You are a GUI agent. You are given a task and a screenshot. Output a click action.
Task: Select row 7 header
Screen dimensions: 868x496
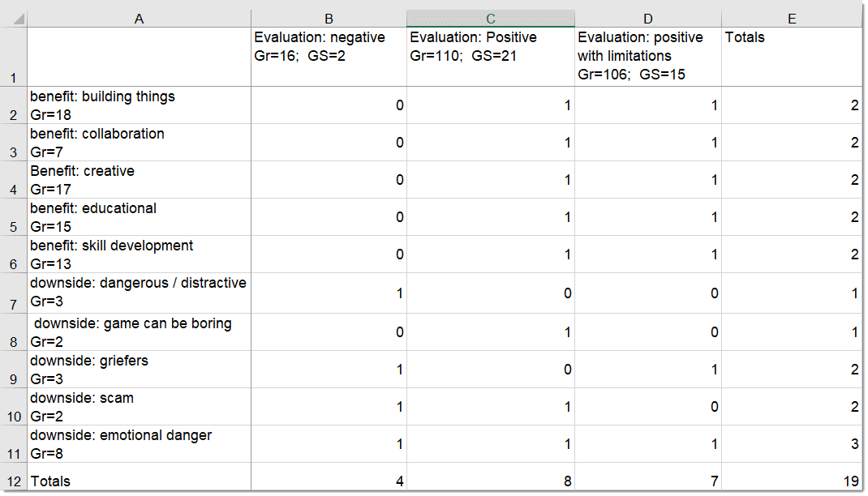click(x=13, y=293)
